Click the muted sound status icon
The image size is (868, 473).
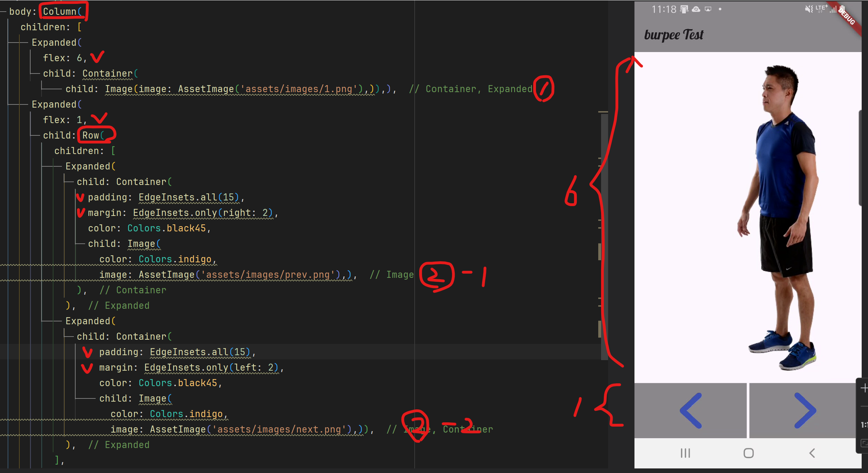click(809, 9)
